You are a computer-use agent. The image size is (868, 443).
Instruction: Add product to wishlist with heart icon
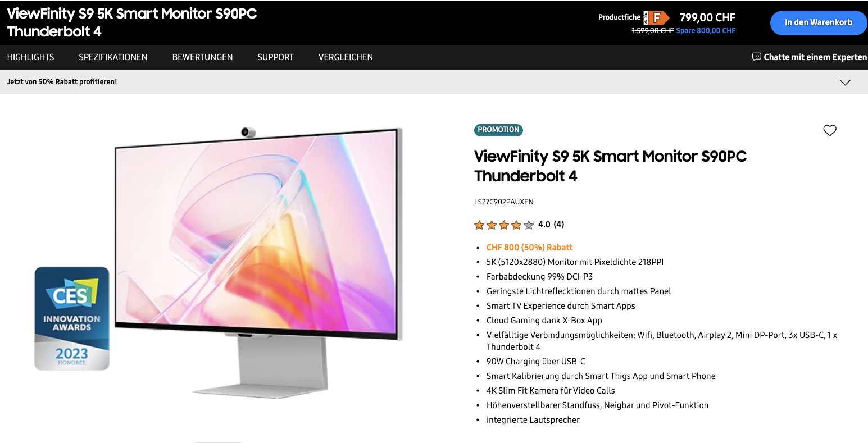tap(830, 130)
